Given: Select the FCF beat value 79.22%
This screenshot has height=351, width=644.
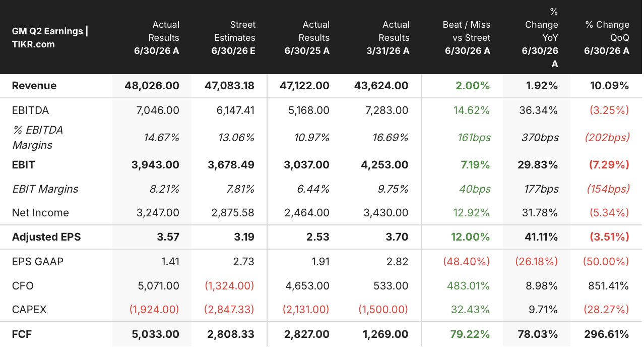Looking at the screenshot, I should (473, 334).
